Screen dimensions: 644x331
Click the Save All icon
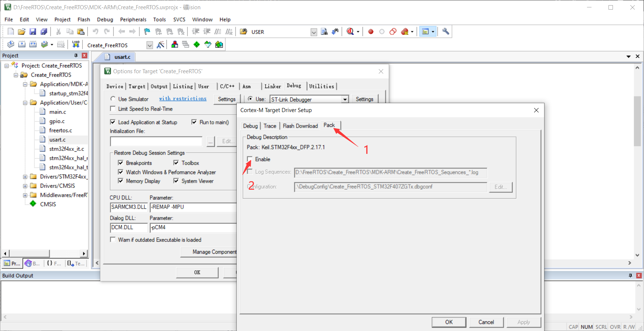(44, 32)
